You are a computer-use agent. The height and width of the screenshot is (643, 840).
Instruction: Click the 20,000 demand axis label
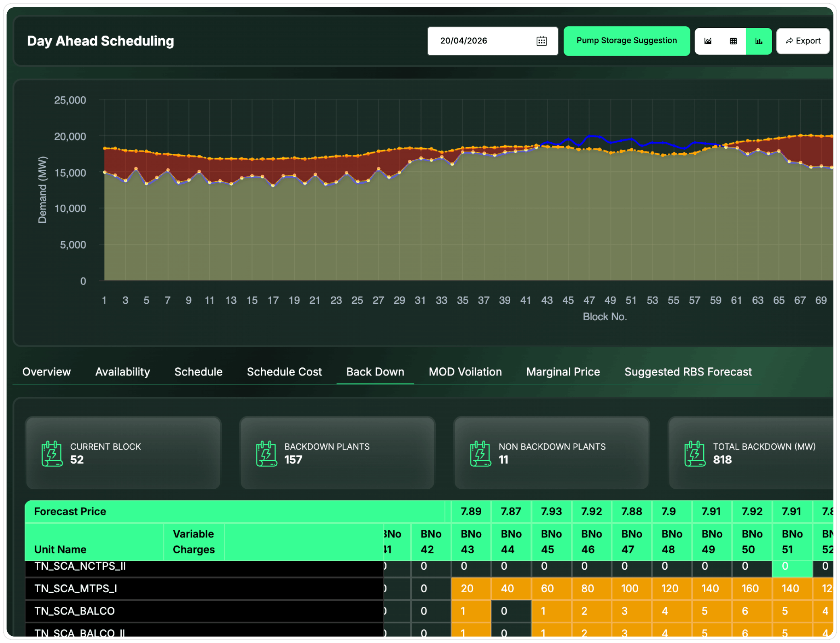tap(70, 137)
